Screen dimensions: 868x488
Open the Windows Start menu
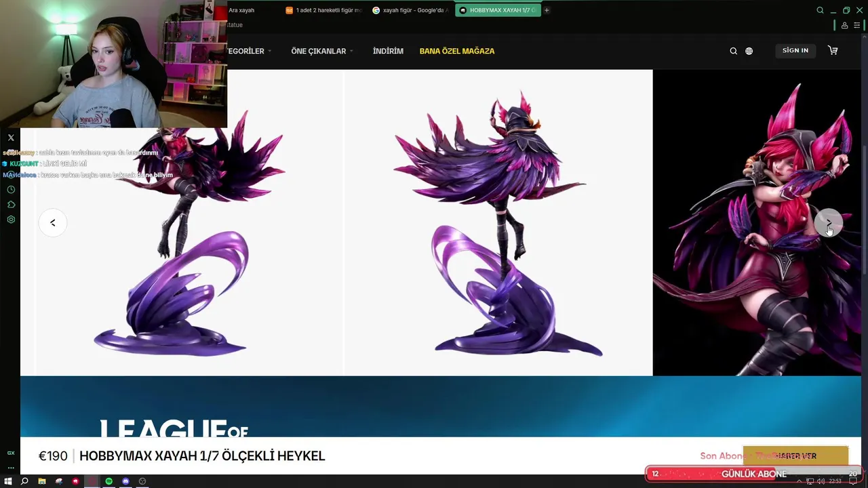pyautogui.click(x=8, y=481)
